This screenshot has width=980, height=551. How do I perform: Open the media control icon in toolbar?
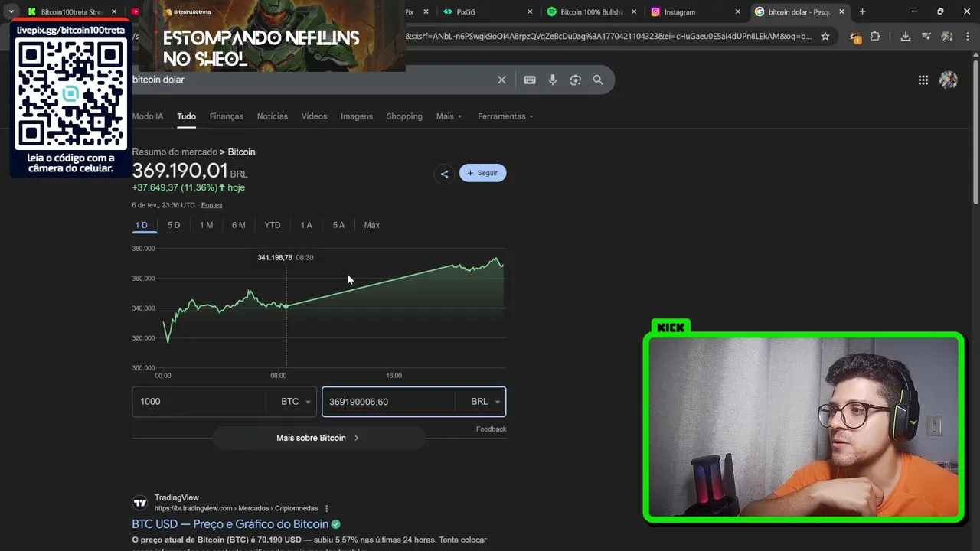tap(926, 36)
